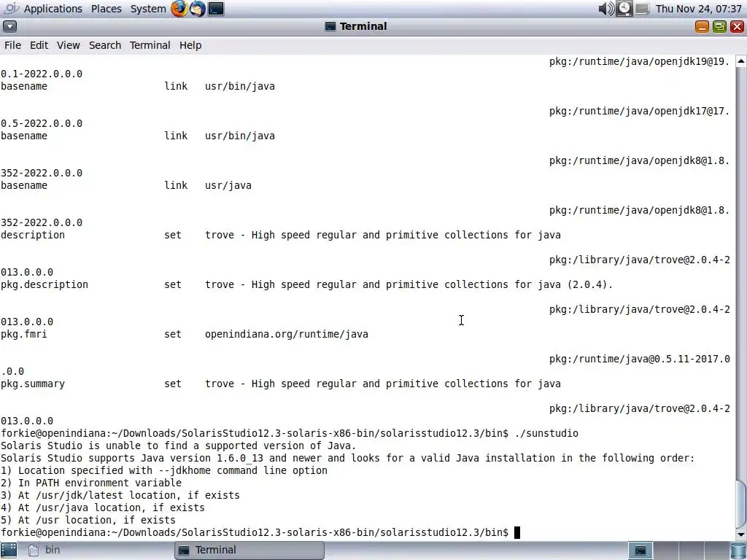Click line '4) At /usr/java location, if exists'
747x560 pixels.
[x=102, y=507]
